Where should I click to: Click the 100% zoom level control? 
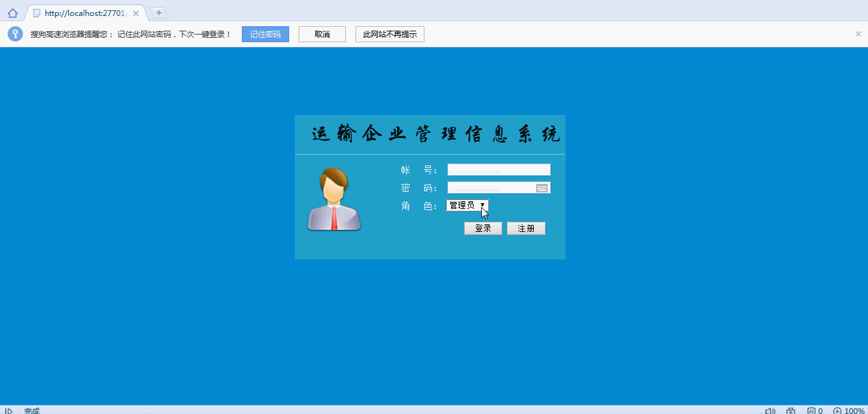coord(851,410)
